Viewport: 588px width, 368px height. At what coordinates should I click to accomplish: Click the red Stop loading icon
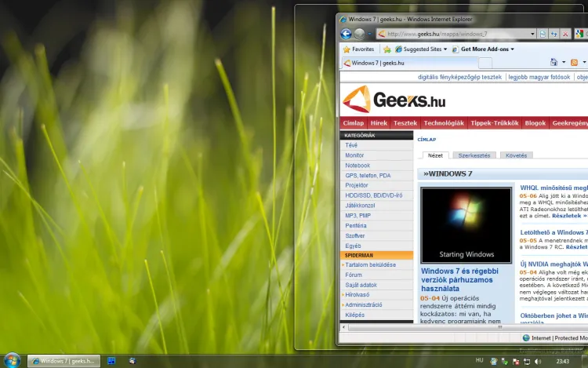(x=565, y=34)
